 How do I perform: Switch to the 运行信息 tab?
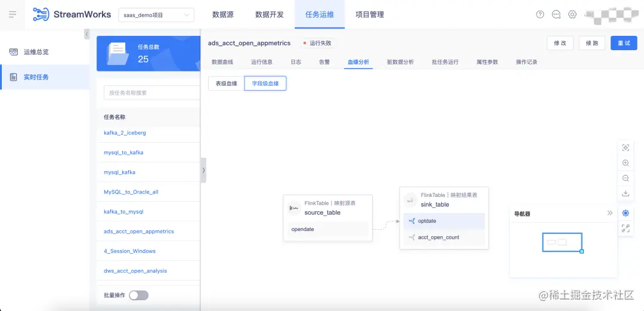pyautogui.click(x=262, y=62)
